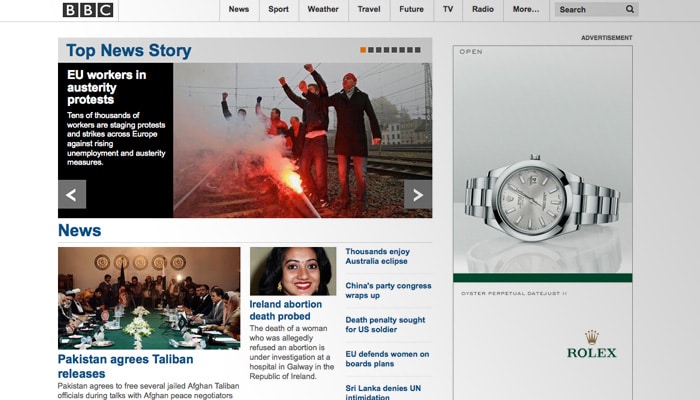Click the search magnifier icon
This screenshot has width=700, height=400.
tap(629, 10)
